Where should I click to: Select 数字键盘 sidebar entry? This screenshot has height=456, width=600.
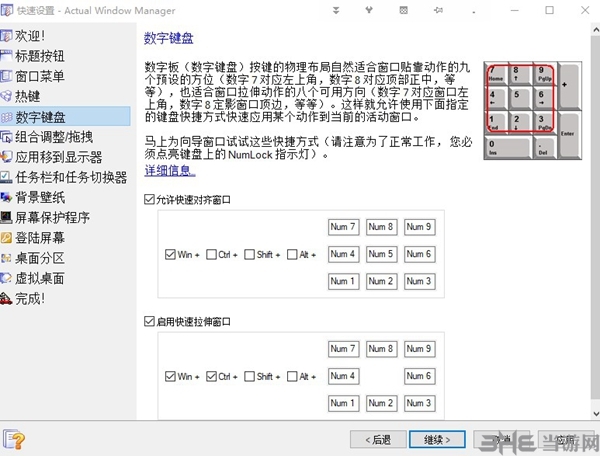(x=65, y=117)
